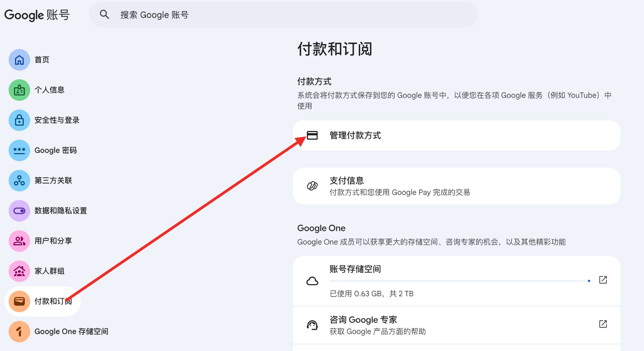
Task: Click the credit card icon for 管理付款方式
Action: (312, 135)
